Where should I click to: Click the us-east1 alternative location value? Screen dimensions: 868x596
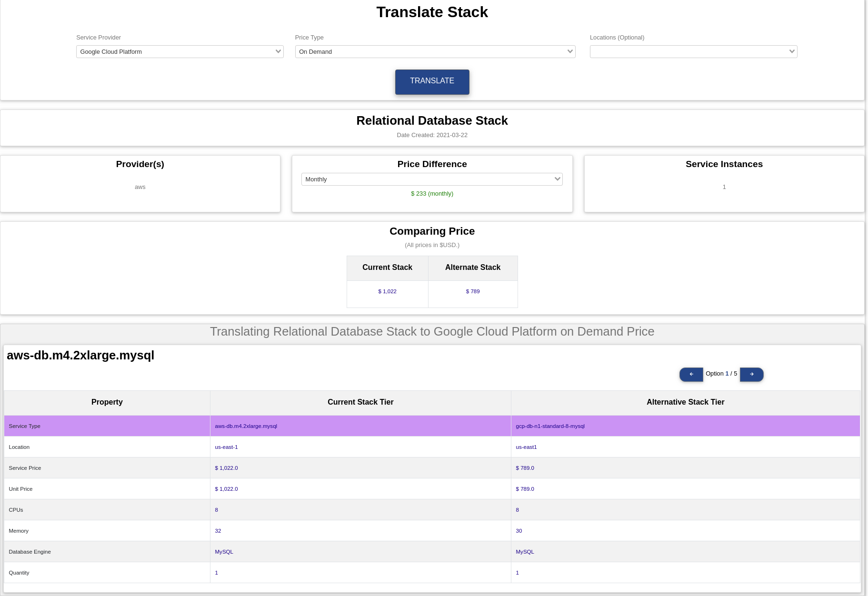(526, 447)
